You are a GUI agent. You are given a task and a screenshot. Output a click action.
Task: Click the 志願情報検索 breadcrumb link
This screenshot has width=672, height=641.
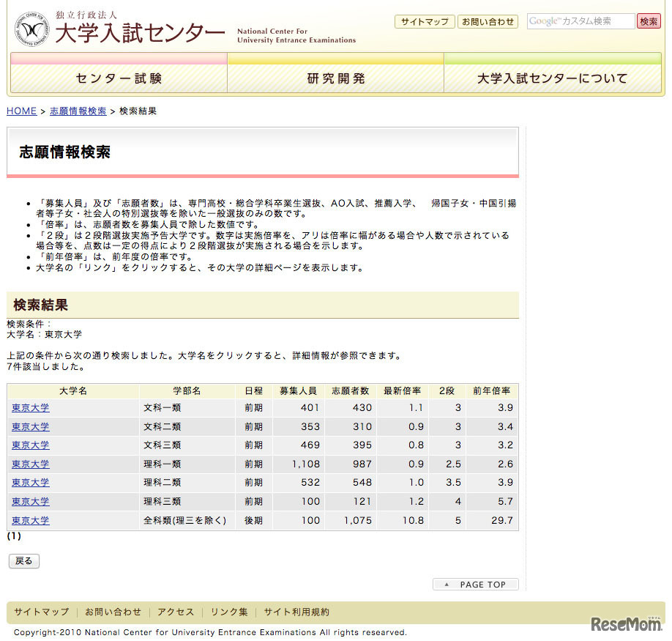click(78, 111)
